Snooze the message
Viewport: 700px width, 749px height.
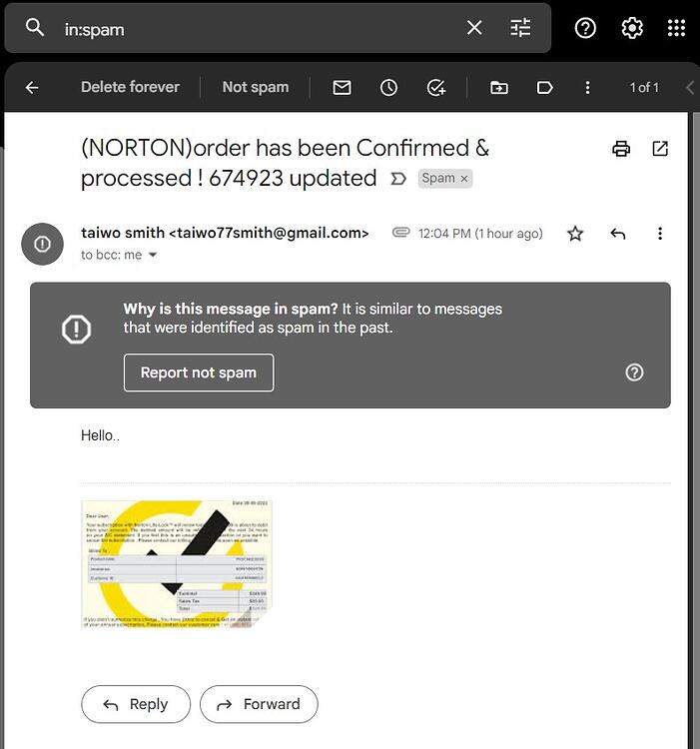[388, 88]
